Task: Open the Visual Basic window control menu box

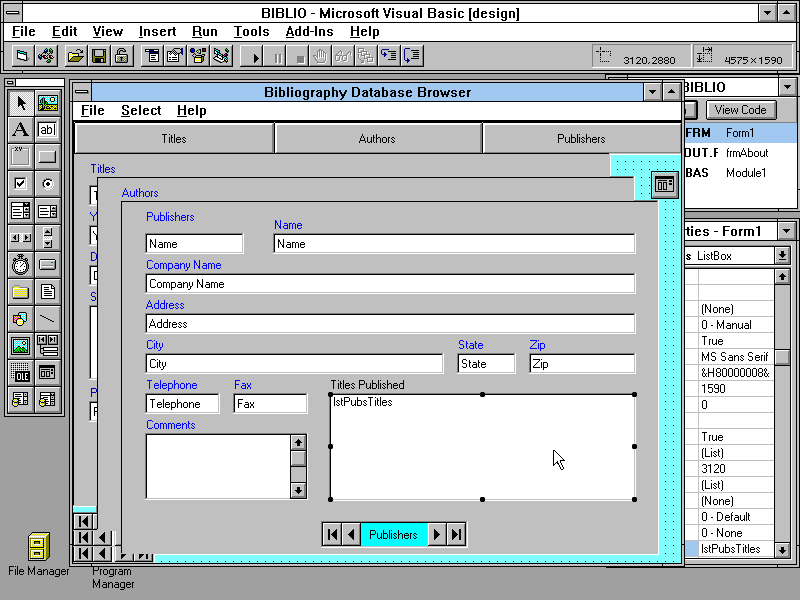Action: click(13, 13)
